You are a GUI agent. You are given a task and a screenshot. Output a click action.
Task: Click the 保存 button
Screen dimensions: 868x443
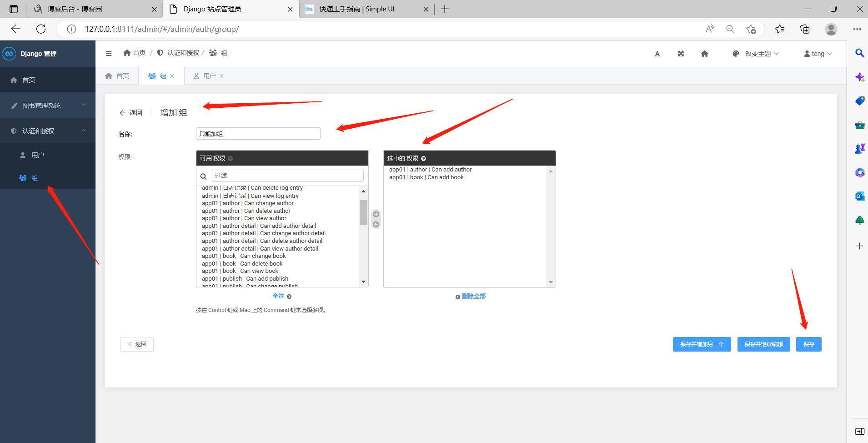[x=808, y=344]
